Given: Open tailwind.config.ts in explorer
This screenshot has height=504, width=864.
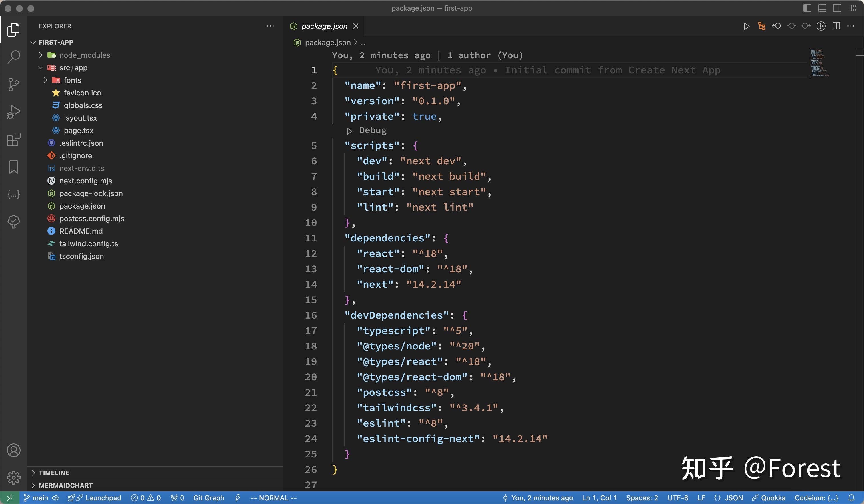Looking at the screenshot, I should (x=89, y=243).
